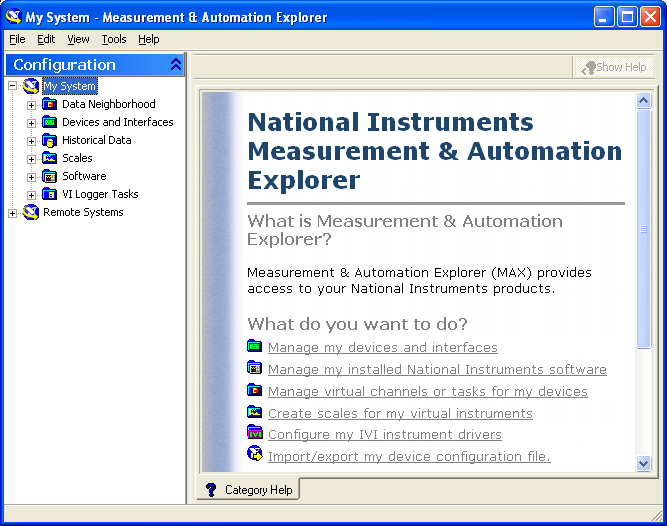Screen dimensions: 667x526
Task: Collapse the My System tree node
Action: click(13, 86)
